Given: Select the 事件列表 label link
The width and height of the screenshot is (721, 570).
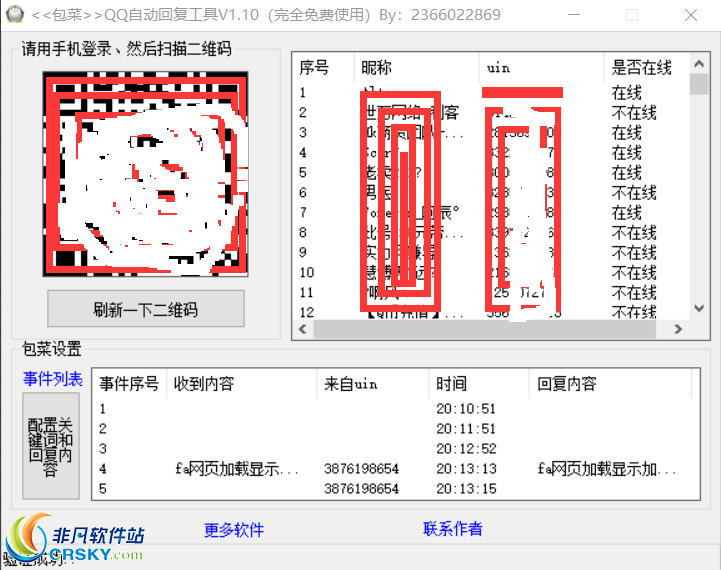Looking at the screenshot, I should coord(53,379).
